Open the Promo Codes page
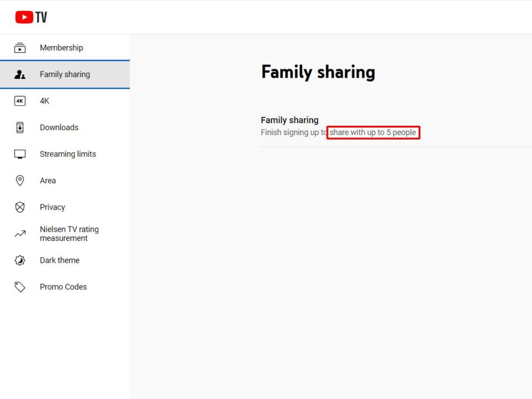Screen dimensions: 532x399 [x=63, y=287]
